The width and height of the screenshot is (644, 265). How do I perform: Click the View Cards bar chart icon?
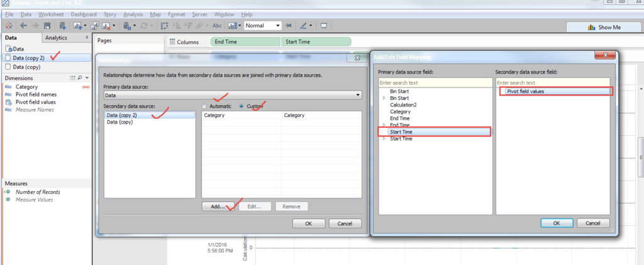(231, 26)
